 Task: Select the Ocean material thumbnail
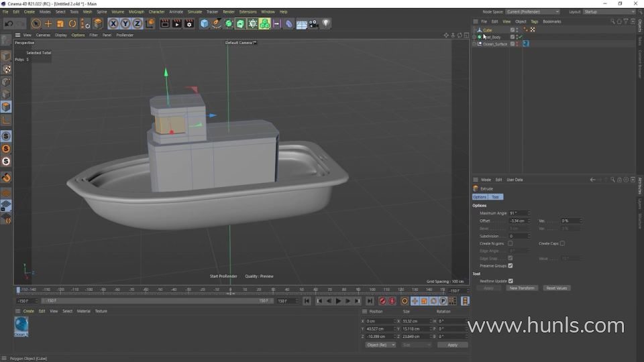click(x=21, y=326)
